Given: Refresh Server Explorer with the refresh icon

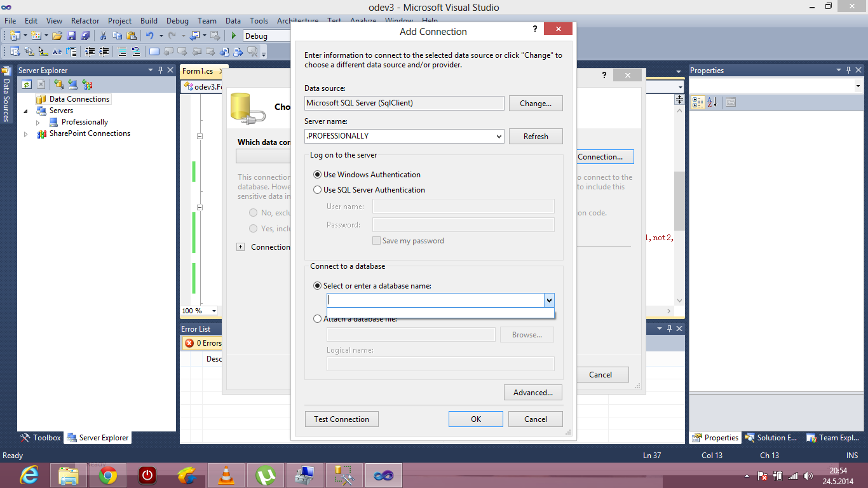Looking at the screenshot, I should (27, 85).
